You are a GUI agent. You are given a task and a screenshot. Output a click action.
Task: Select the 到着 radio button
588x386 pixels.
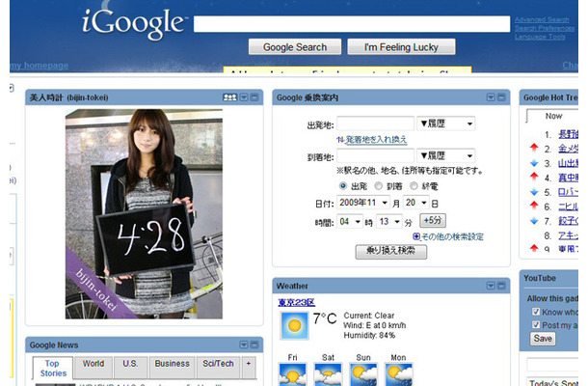379,186
